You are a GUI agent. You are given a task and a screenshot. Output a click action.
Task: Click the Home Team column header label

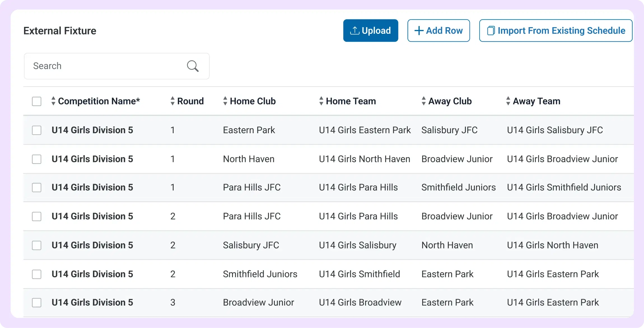[351, 101]
